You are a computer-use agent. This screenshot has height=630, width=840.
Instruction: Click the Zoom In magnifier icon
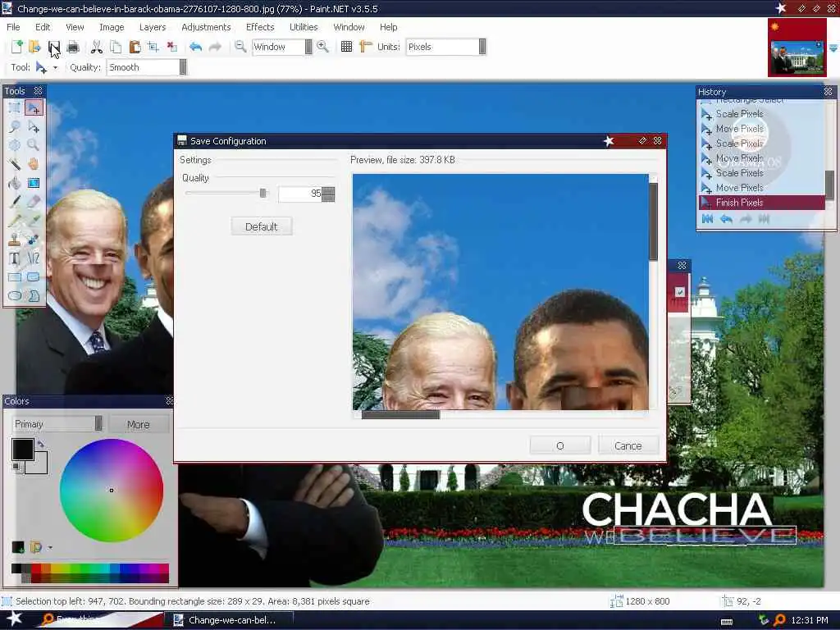[x=322, y=47]
